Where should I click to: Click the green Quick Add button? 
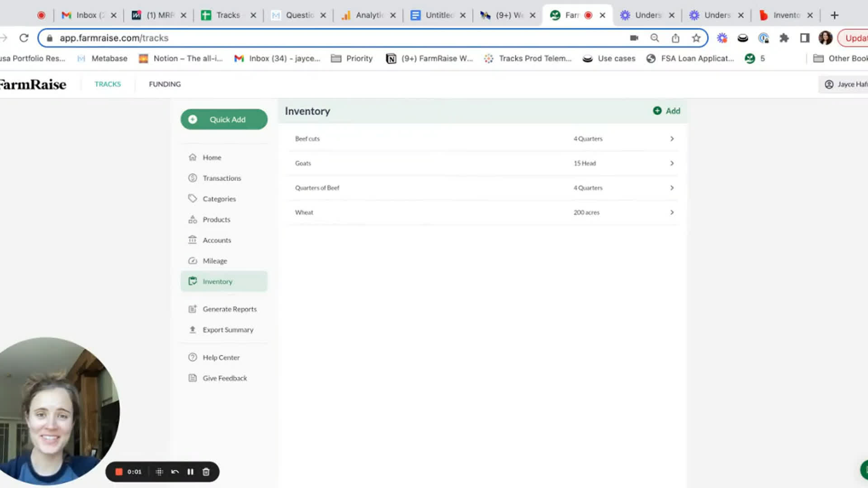(224, 119)
